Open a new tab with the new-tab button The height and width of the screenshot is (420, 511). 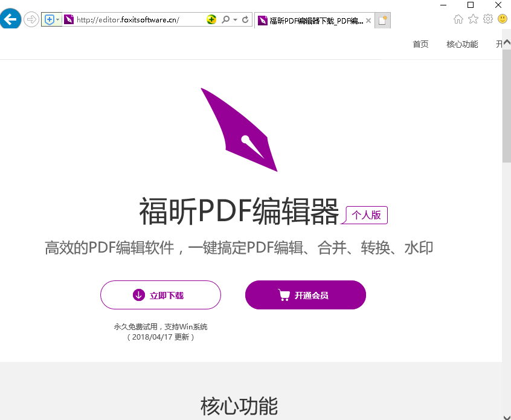[x=382, y=21]
